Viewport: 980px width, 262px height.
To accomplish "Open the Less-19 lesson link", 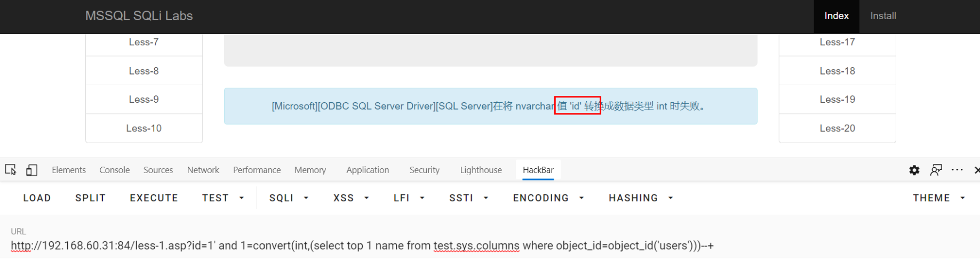I will tap(838, 100).
